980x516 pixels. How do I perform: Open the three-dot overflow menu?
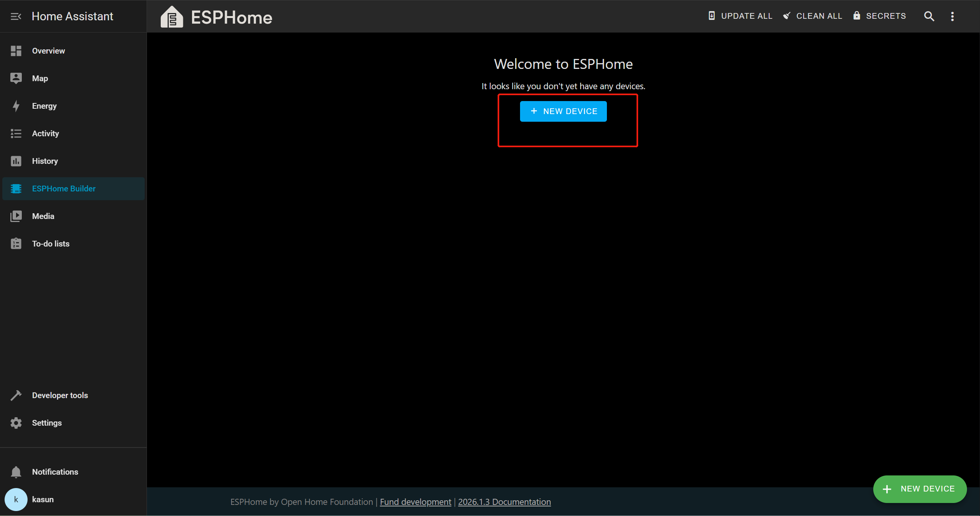coord(952,16)
